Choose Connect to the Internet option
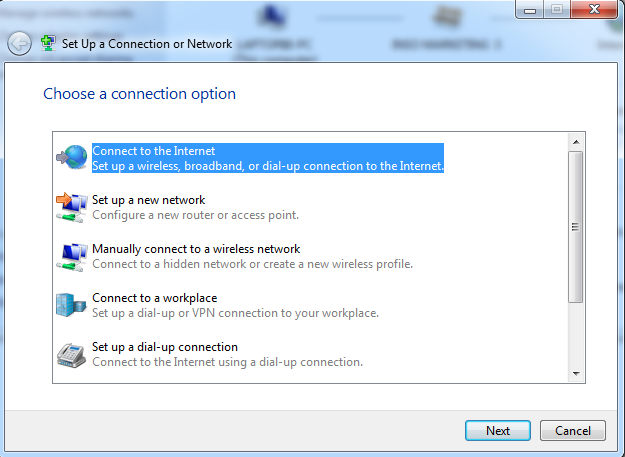The height and width of the screenshot is (457, 625). [x=267, y=158]
